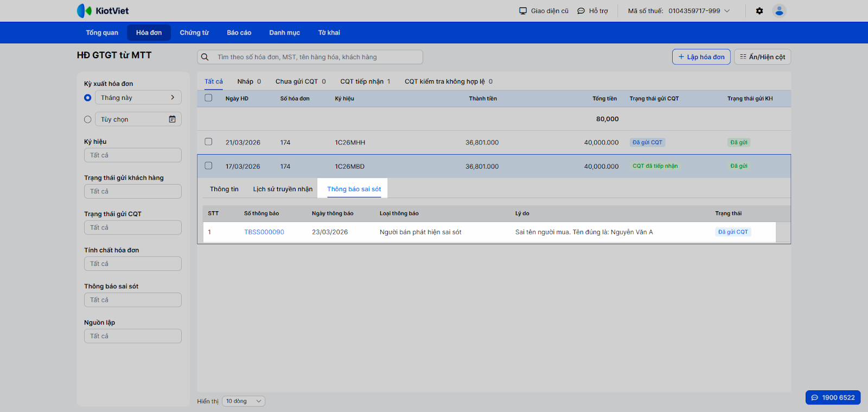The width and height of the screenshot is (868, 412).
Task: Check the invoice 1C26MBD row checkbox
Action: point(208,166)
